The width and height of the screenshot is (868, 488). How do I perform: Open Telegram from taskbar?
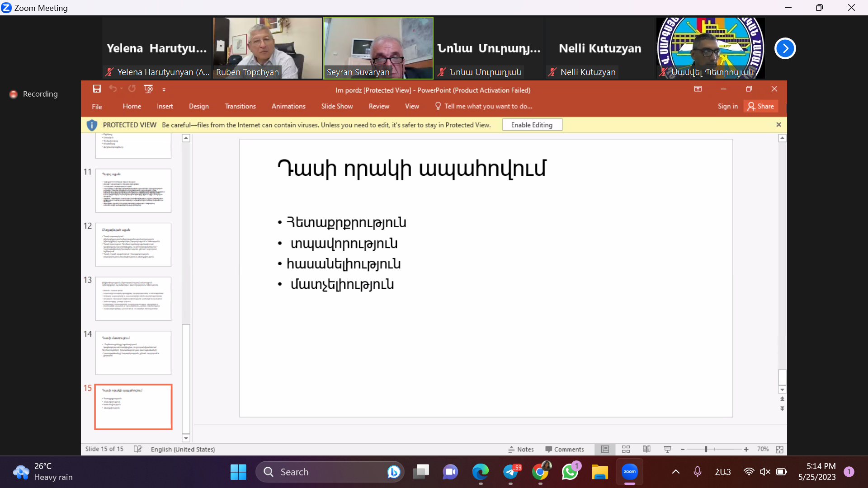coord(511,472)
